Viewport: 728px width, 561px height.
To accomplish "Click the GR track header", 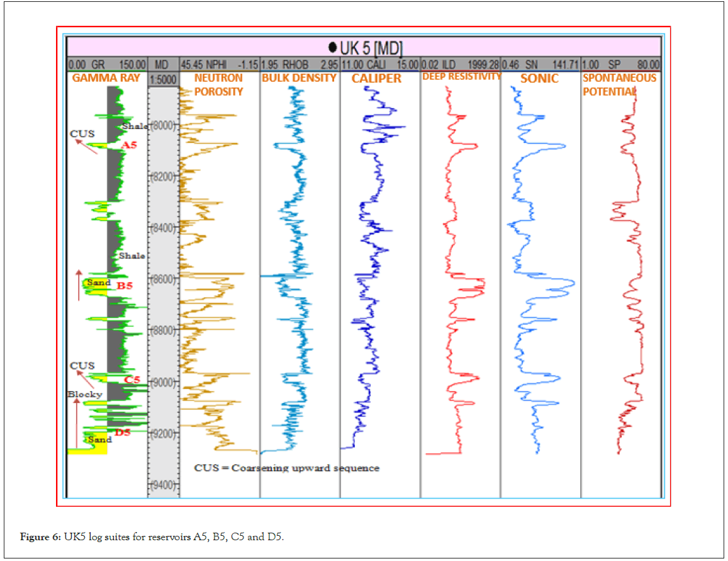I will click(x=107, y=64).
